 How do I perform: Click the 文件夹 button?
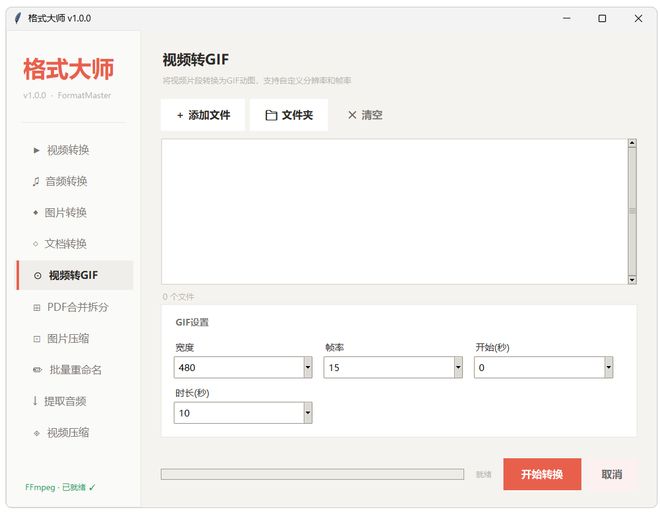[x=289, y=115]
